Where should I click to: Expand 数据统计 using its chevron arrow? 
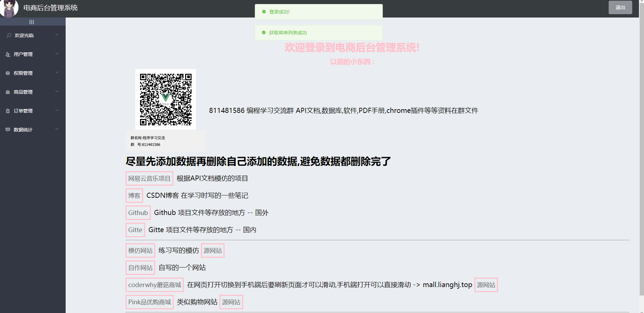pyautogui.click(x=57, y=129)
